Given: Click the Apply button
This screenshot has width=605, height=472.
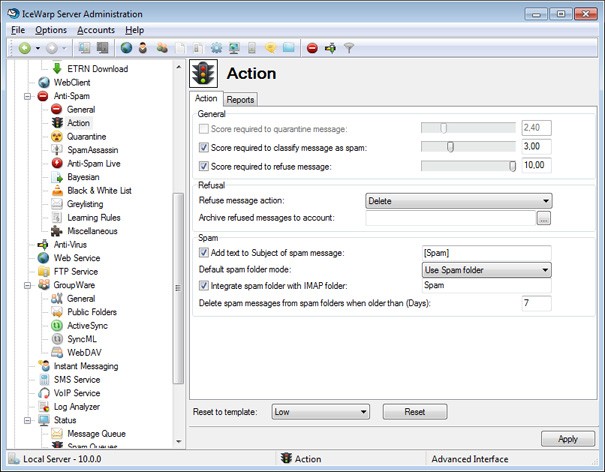Looking at the screenshot, I should [568, 439].
